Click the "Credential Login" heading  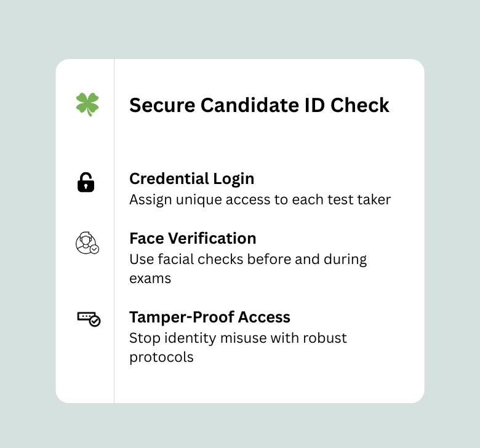coord(191,178)
